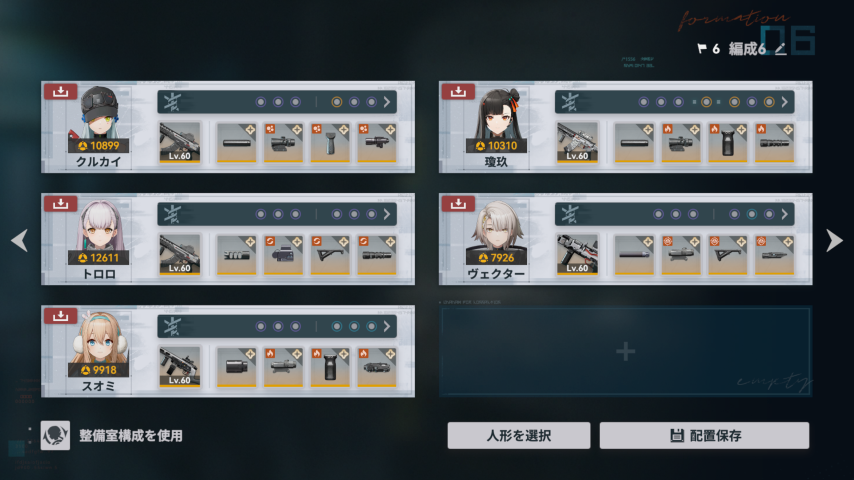
Task: Select first skill node on トロロ's bar
Action: [x=261, y=214]
